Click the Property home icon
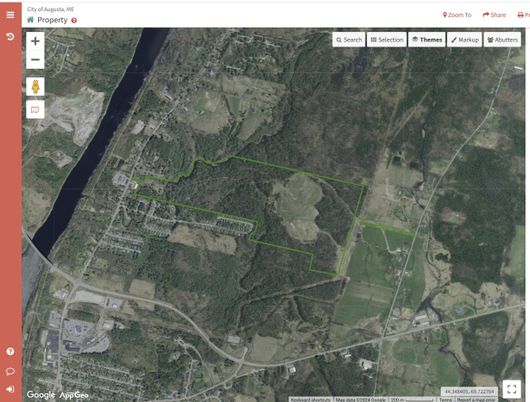The height and width of the screenshot is (402, 530). click(30, 20)
